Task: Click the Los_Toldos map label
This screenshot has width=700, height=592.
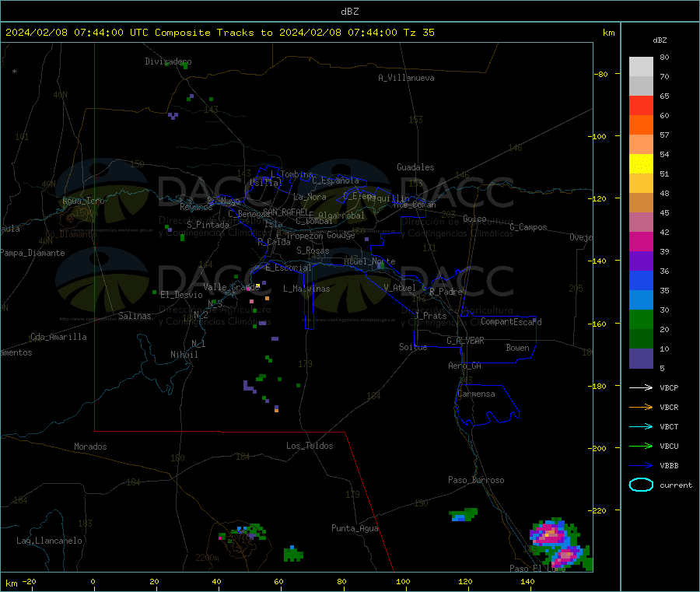Action: tap(310, 446)
